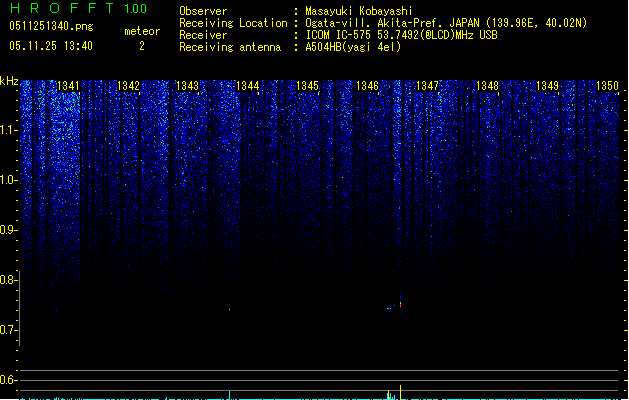Click the Receiving antenna label
The image size is (629, 400).
pyautogui.click(x=230, y=47)
